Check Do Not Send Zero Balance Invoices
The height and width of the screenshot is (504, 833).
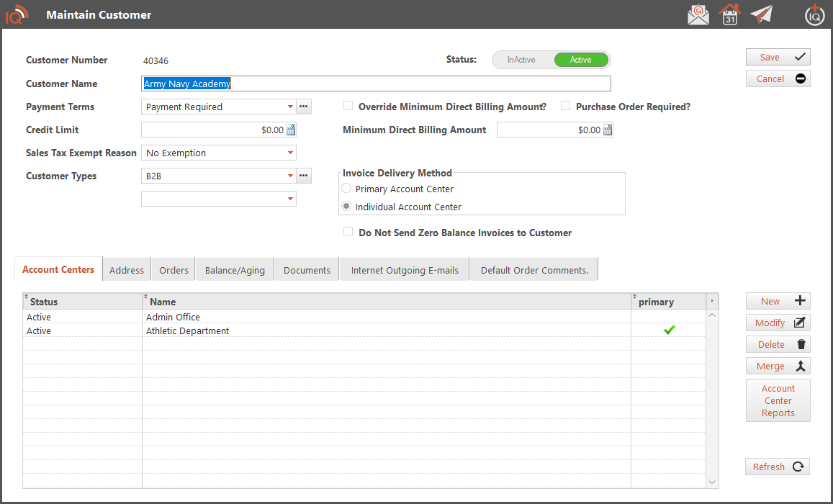[x=348, y=233]
